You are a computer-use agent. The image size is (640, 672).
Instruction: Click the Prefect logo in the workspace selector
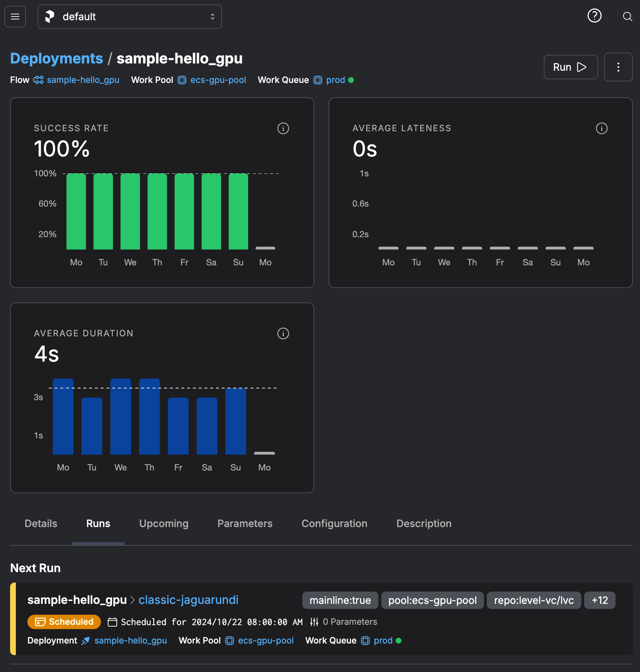[50, 16]
